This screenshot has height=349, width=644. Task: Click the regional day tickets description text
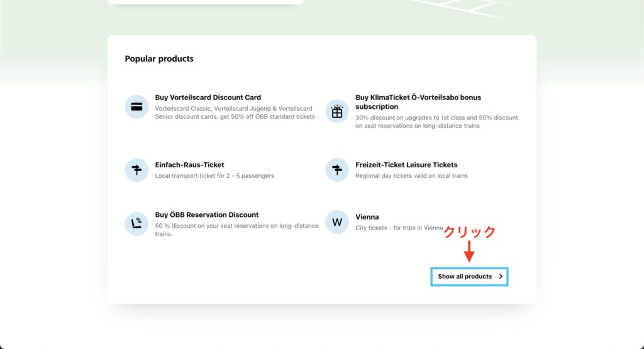(411, 176)
